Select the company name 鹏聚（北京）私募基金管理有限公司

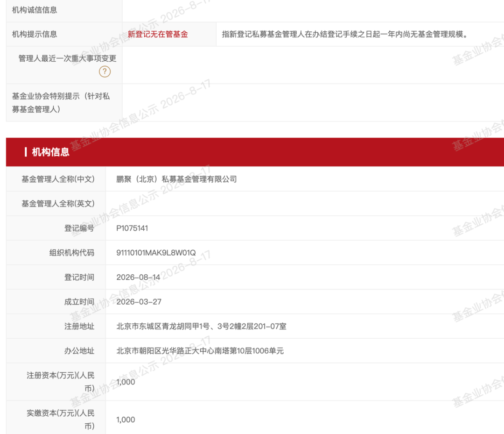point(176,179)
